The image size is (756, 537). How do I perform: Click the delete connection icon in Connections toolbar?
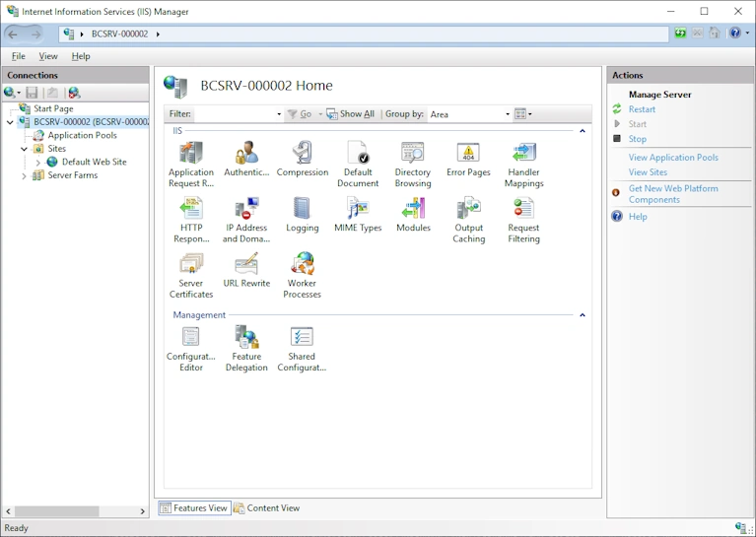tap(74, 93)
